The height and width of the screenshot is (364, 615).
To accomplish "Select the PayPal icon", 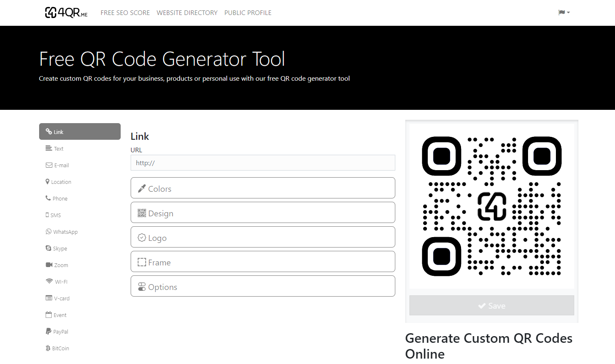I will tap(48, 331).
